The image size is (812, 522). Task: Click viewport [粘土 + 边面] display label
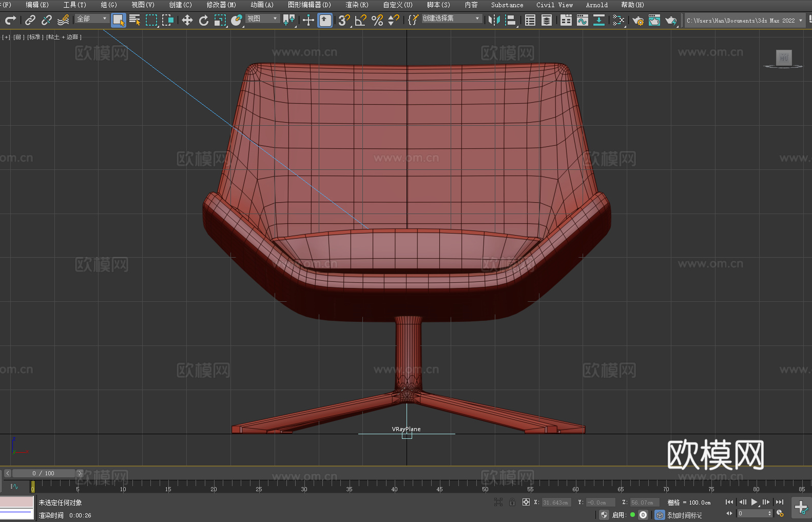(x=64, y=37)
